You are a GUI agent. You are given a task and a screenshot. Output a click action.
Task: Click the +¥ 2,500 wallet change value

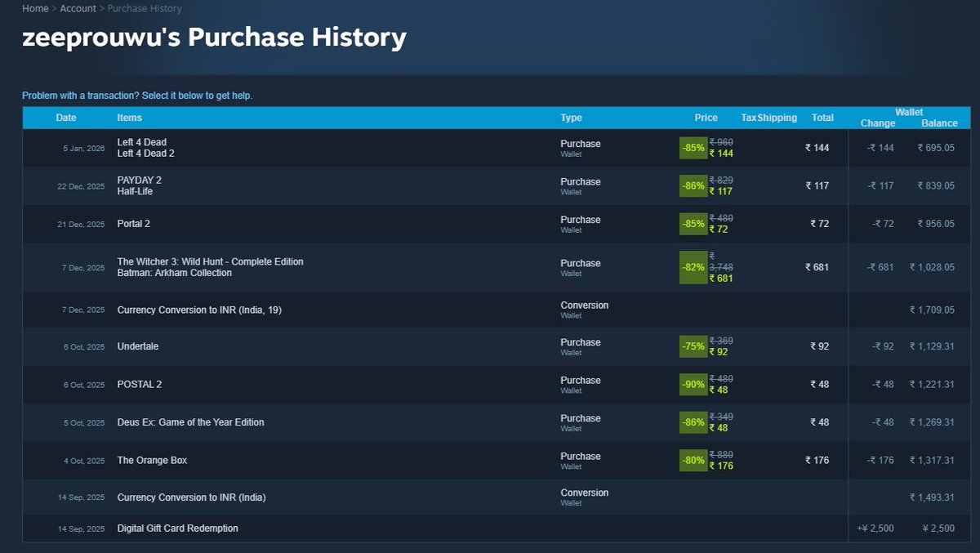click(x=875, y=528)
